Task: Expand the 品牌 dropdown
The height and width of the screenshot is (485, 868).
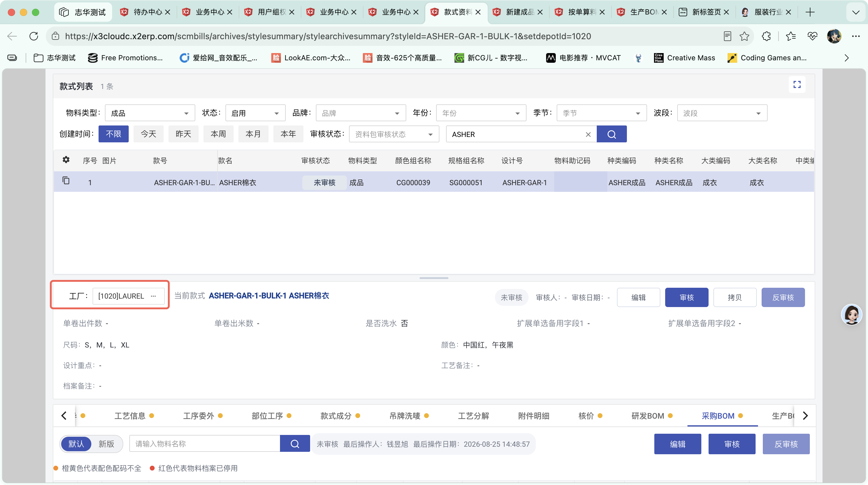Action: pos(361,113)
